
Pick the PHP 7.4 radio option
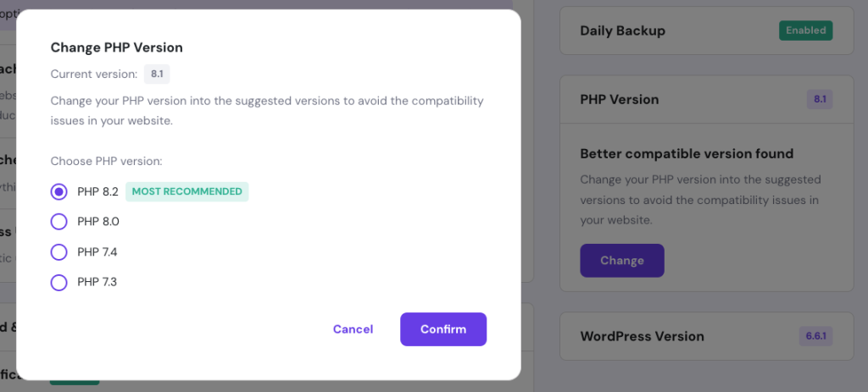click(x=59, y=252)
